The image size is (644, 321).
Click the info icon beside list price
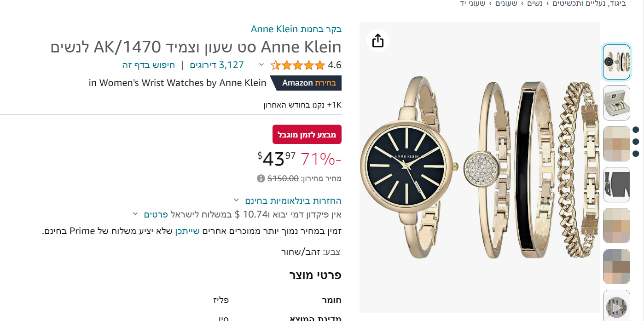pyautogui.click(x=261, y=178)
